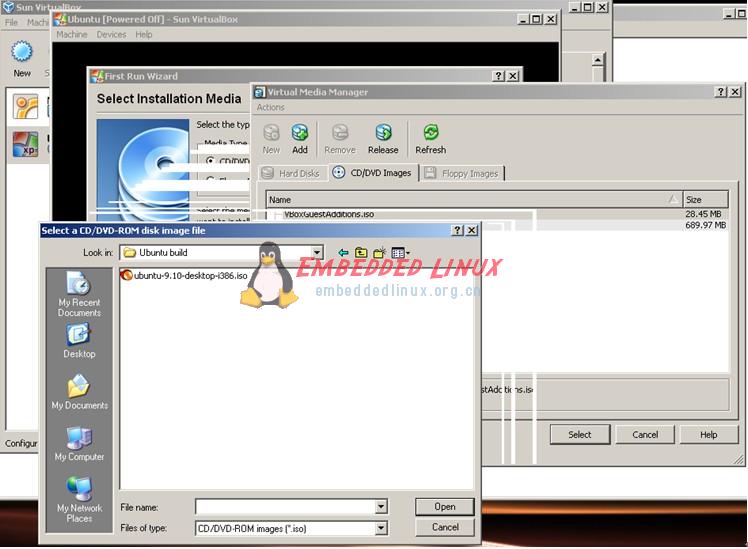Viewport: 748px width, 549px height.
Task: Open My Documents in places bar
Action: click(80, 392)
